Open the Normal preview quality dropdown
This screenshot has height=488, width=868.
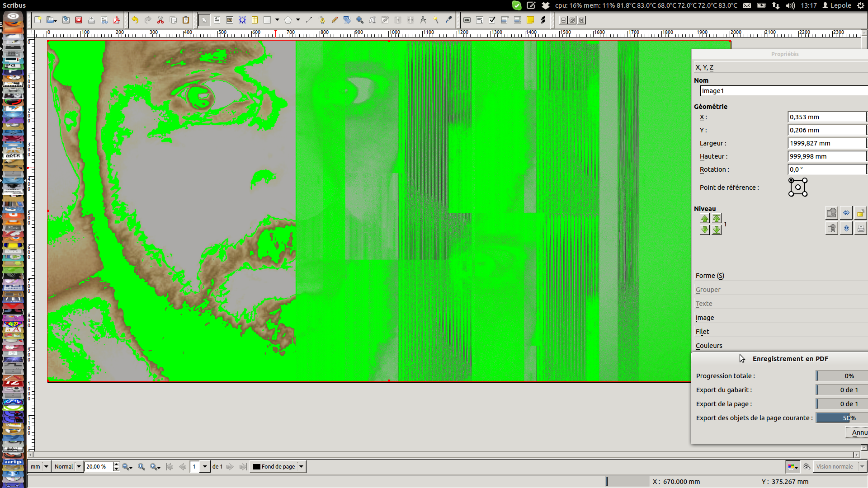[79, 467]
